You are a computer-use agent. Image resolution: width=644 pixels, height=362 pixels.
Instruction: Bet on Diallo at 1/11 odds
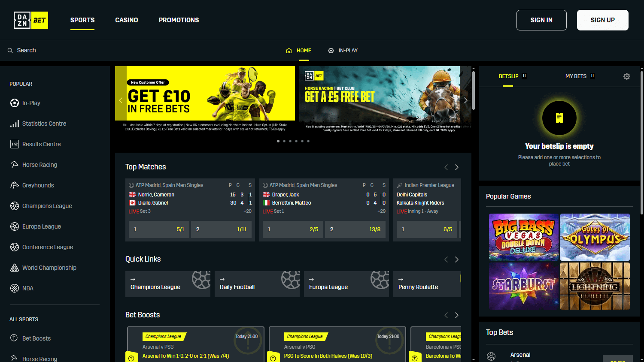tap(221, 229)
